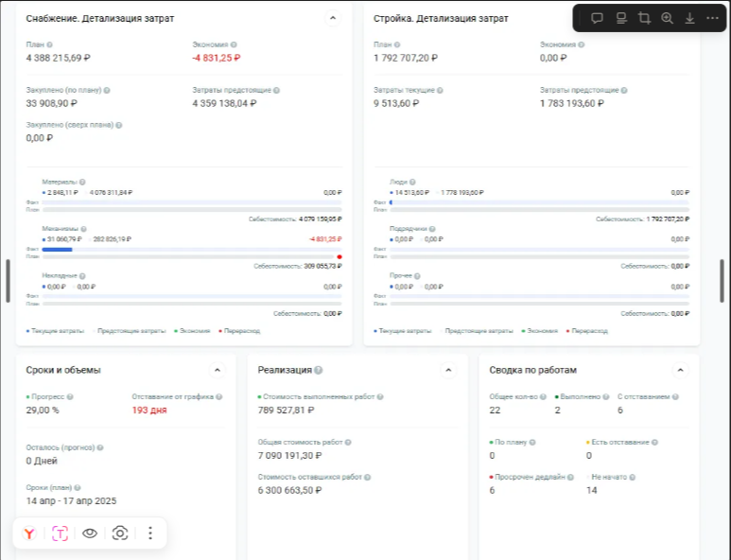
Task: Click the camera lens search icon
Action: pyautogui.click(x=120, y=533)
